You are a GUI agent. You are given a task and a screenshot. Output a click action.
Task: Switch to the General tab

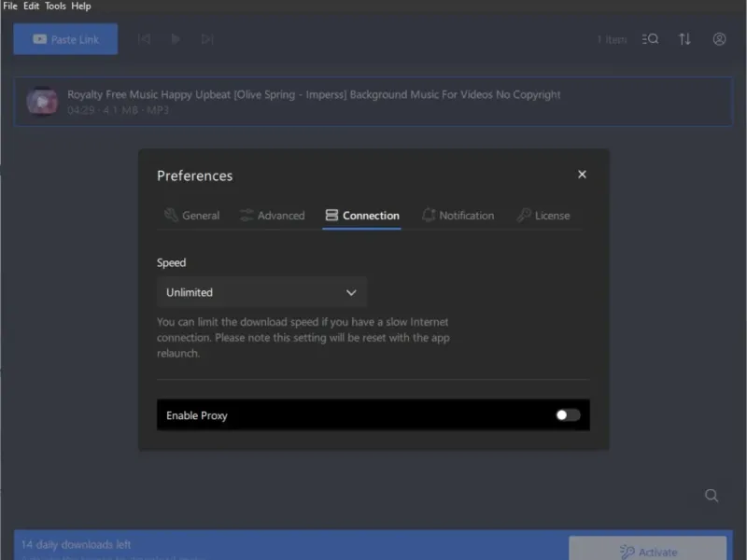tap(192, 216)
